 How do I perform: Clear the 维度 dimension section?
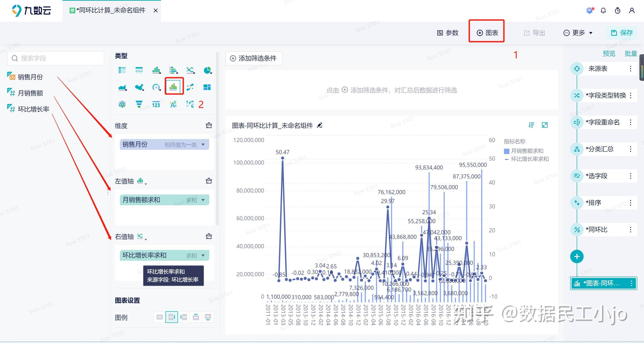coord(209,125)
